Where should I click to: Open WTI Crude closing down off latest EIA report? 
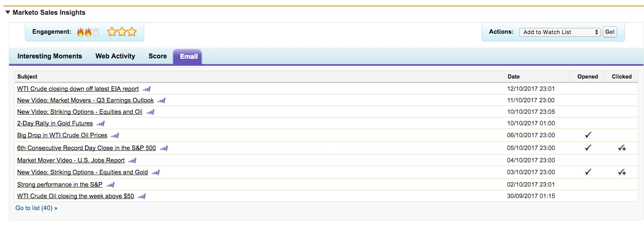pos(78,89)
